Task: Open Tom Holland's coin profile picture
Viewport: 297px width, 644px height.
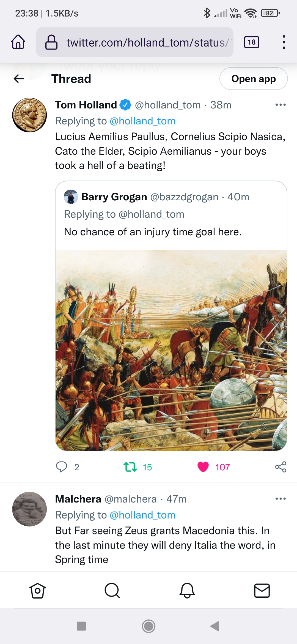Action: (29, 115)
